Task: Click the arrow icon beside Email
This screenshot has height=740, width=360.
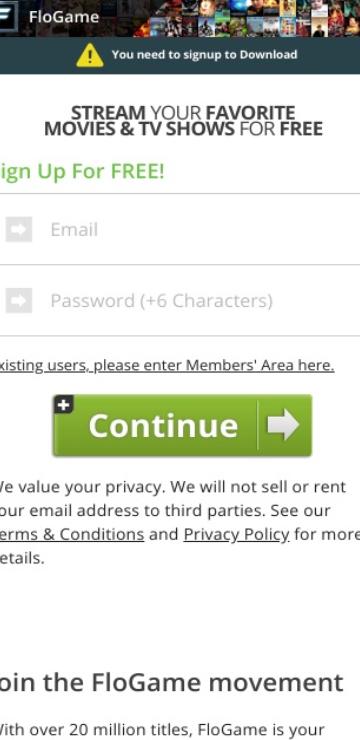Action: 19,229
